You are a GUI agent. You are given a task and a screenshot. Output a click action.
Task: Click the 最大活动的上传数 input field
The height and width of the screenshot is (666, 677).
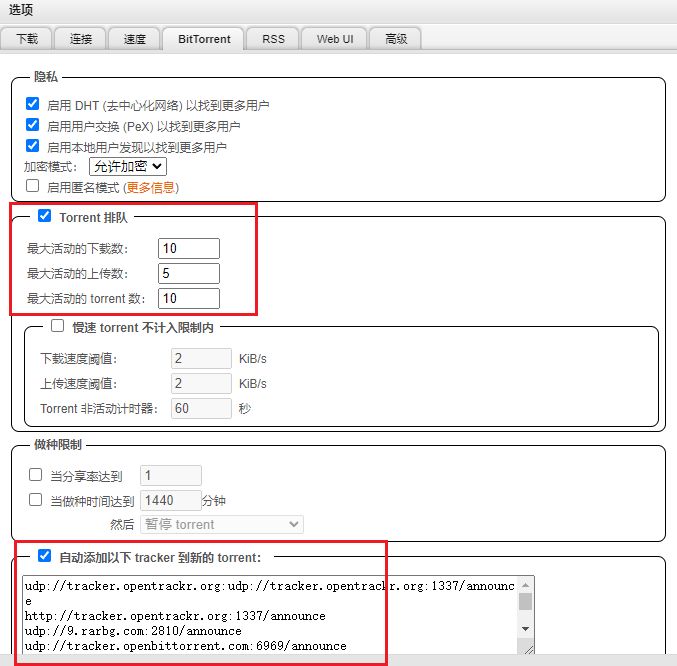click(x=188, y=273)
